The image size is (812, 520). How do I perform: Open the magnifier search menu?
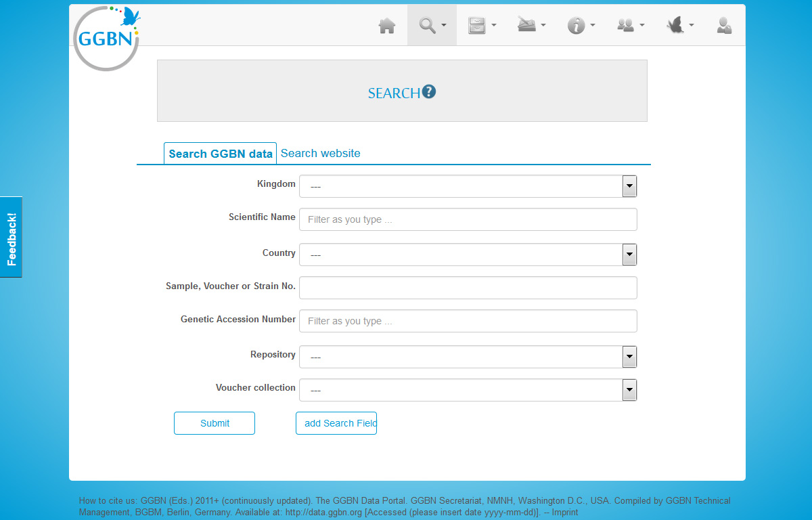click(x=432, y=26)
